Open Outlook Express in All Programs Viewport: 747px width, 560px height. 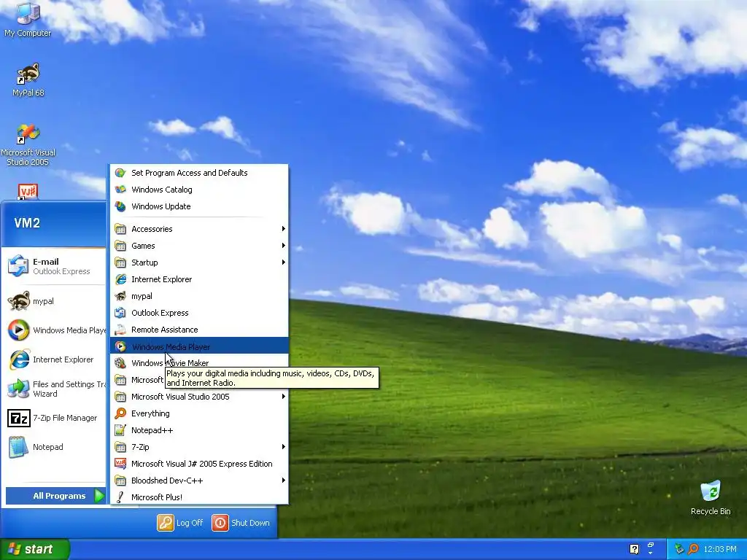click(x=199, y=313)
